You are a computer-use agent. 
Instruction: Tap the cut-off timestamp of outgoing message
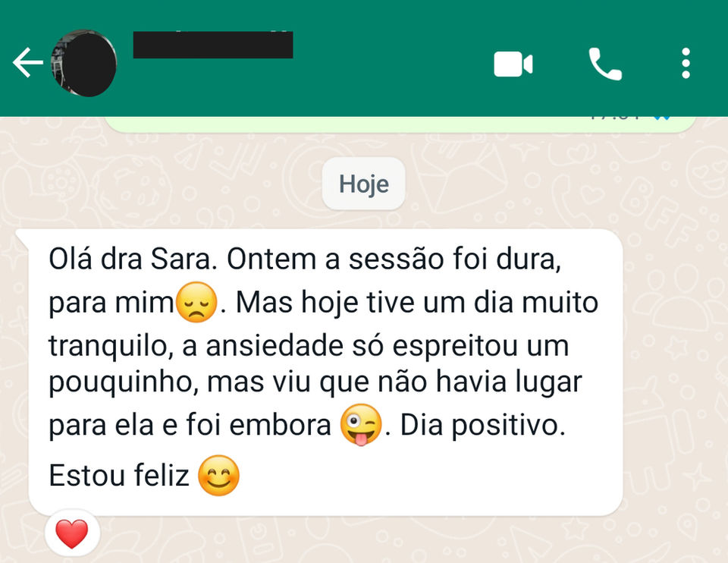(616, 118)
